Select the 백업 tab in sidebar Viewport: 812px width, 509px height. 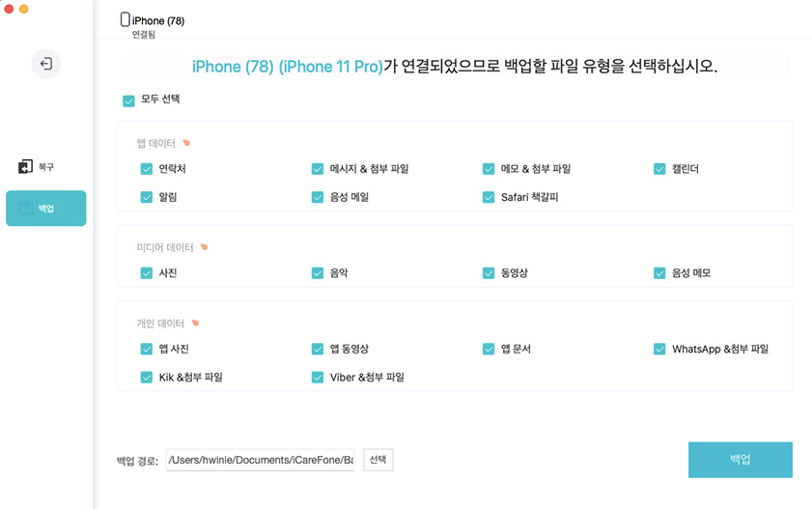[x=45, y=208]
